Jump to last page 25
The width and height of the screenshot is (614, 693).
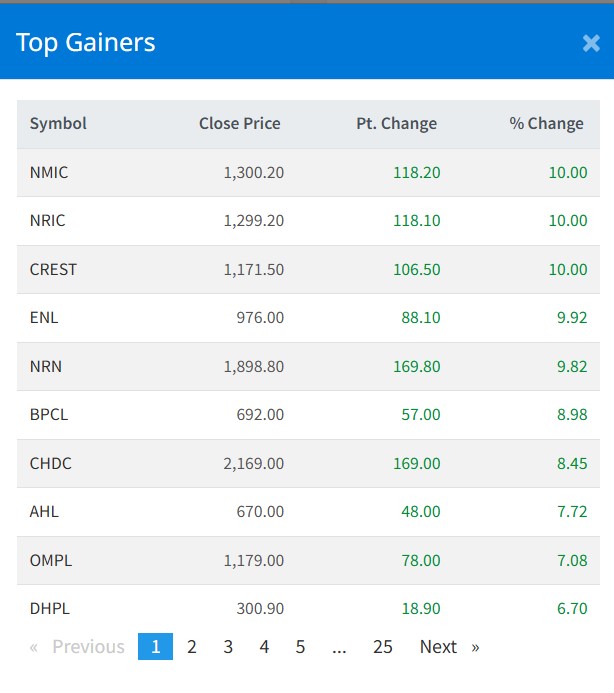(383, 647)
